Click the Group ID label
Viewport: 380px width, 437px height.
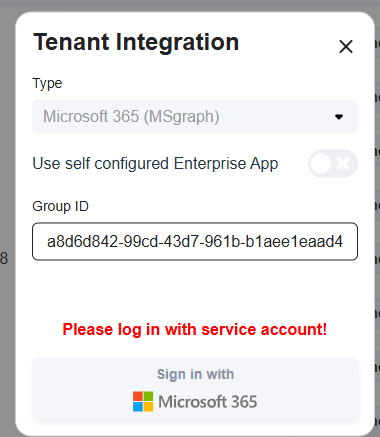pyautogui.click(x=60, y=206)
